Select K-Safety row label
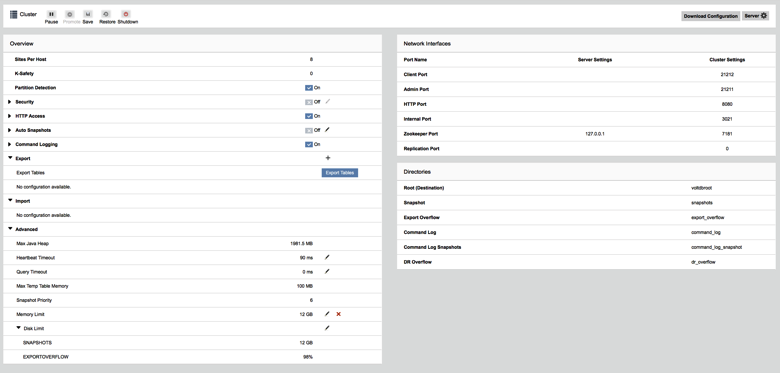 pyautogui.click(x=24, y=74)
